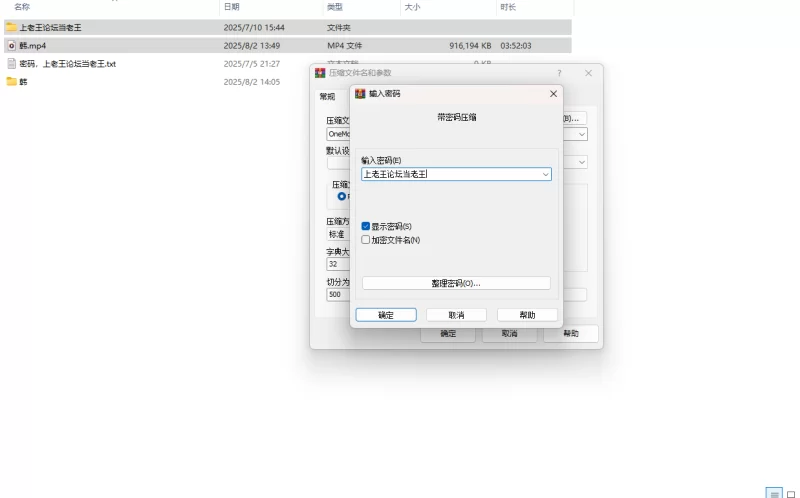
Task: Expand the password input dropdown arrow
Action: pyautogui.click(x=545, y=174)
